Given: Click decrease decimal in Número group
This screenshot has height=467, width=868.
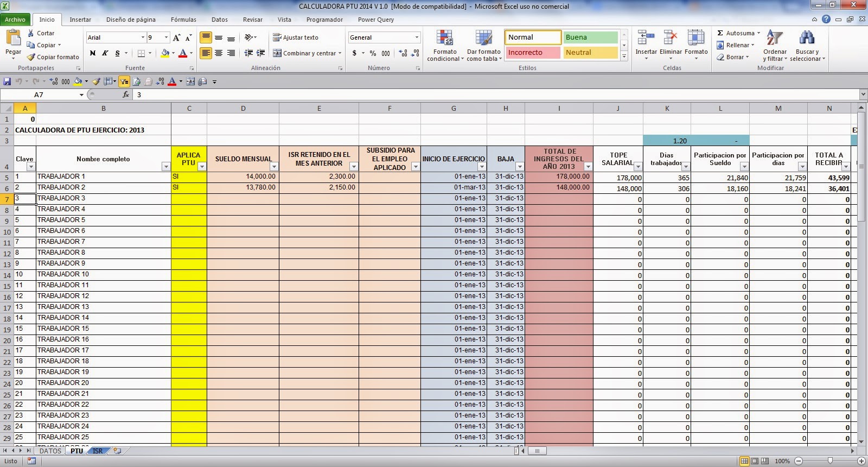Looking at the screenshot, I should coord(416,53).
